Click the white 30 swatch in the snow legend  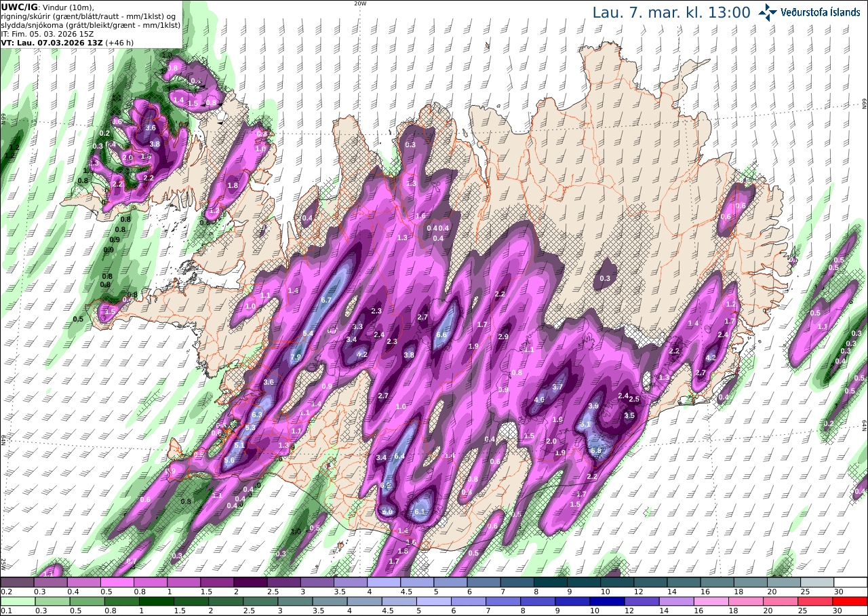850,582
